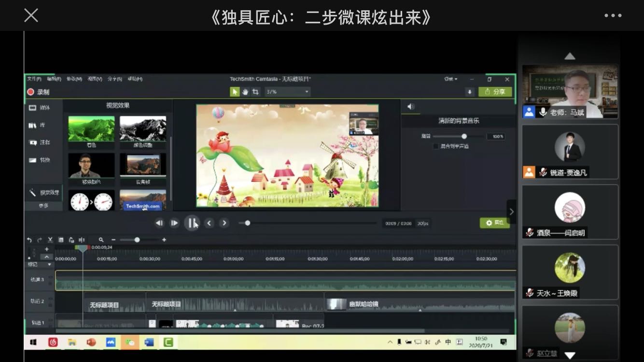Open the 转换 transitions tab

40,160
